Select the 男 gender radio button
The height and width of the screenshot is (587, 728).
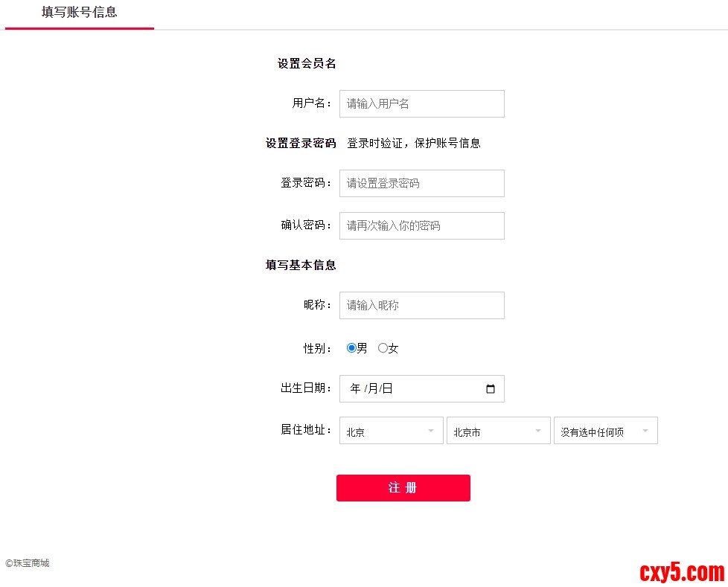(x=351, y=347)
